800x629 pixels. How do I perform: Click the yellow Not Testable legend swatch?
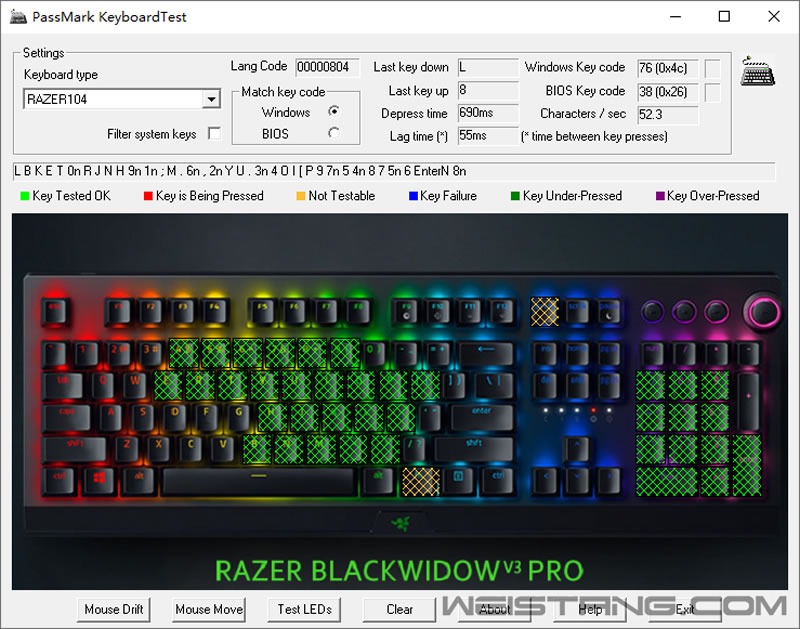(301, 196)
